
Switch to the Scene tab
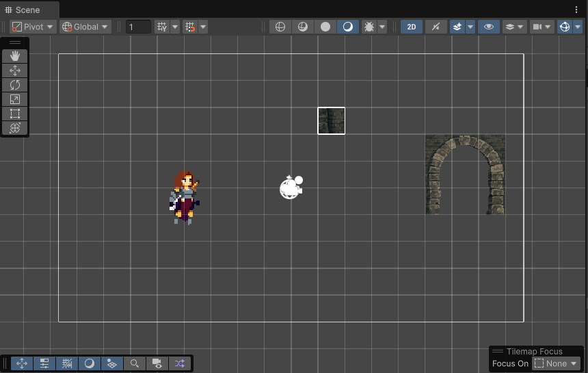29,10
